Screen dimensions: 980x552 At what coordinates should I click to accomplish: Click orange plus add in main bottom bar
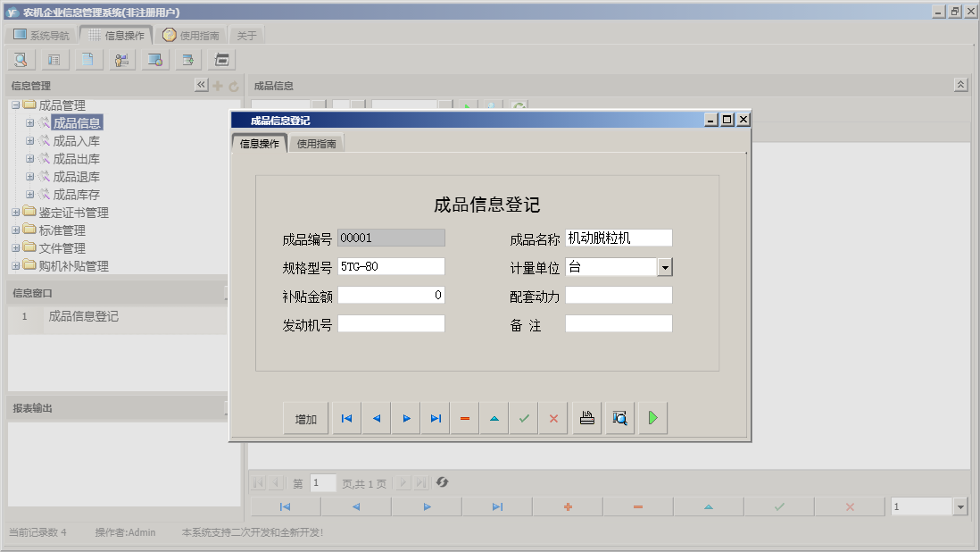coord(568,506)
